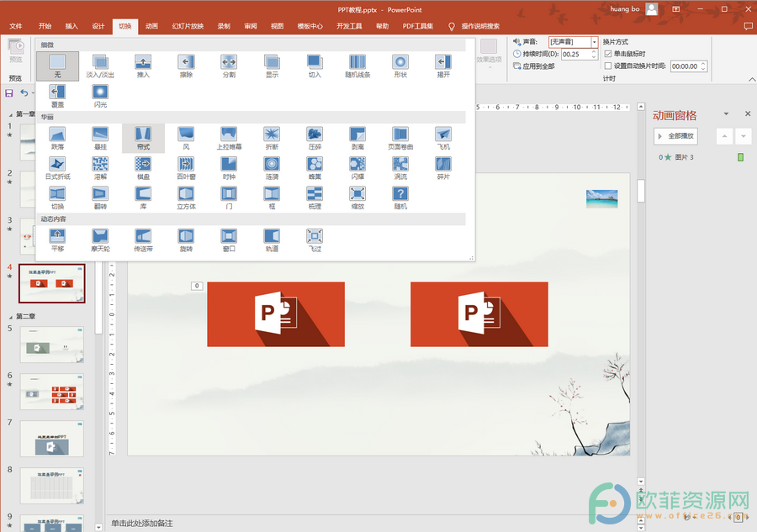Choose the 飞机 airplane transition

443,138
